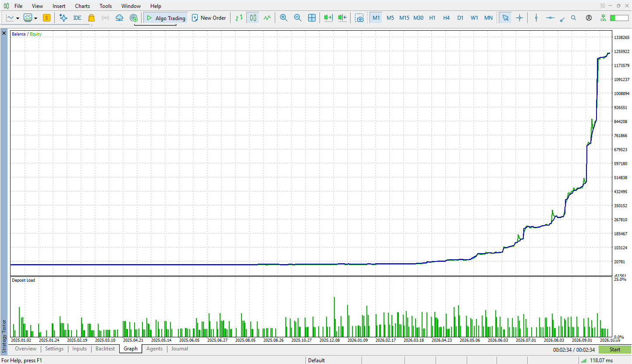
Task: Click the green progress level bar
Action: pos(619,18)
